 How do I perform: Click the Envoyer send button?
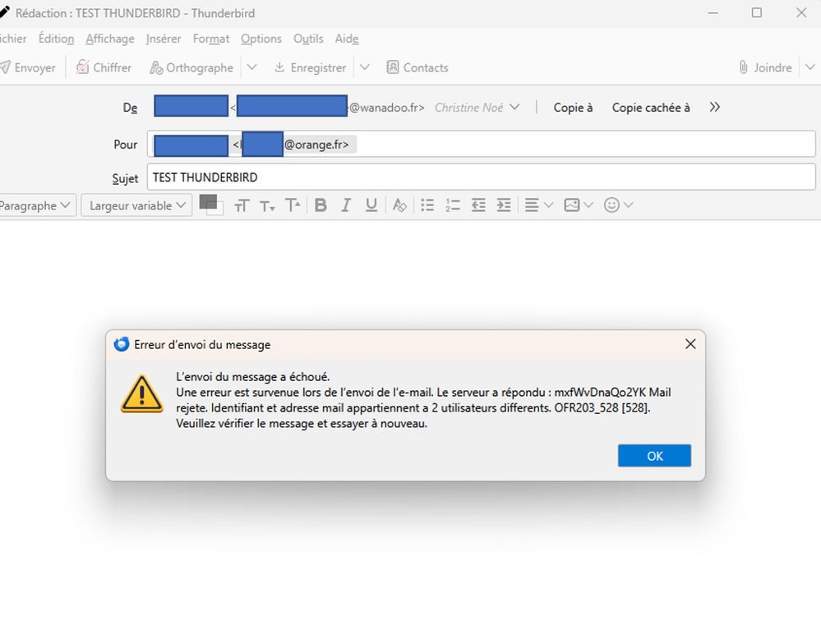point(28,67)
